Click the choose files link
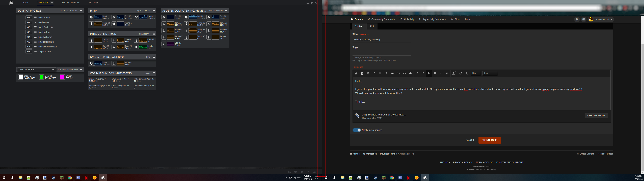 (398, 115)
